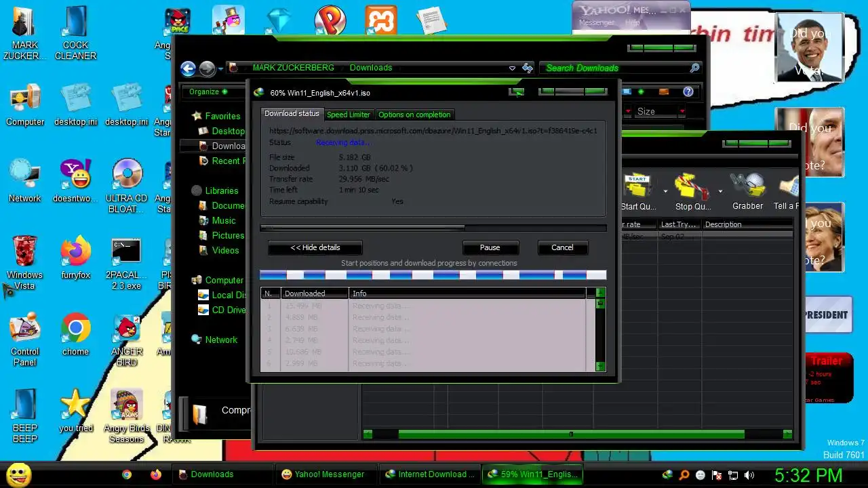This screenshot has height=488, width=868.
Task: Click the Downloads taskbar button
Action: 222,474
